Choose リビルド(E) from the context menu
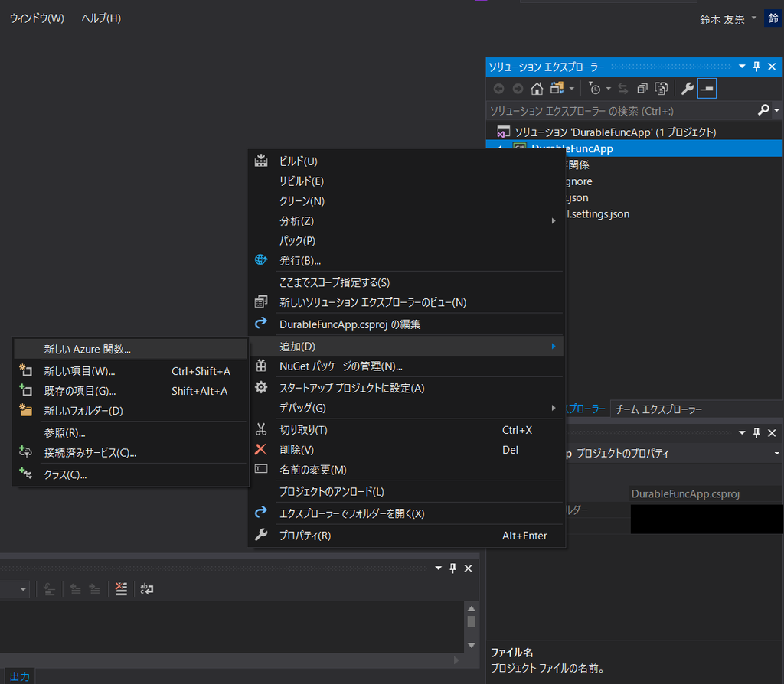The width and height of the screenshot is (784, 684). pyautogui.click(x=407, y=181)
